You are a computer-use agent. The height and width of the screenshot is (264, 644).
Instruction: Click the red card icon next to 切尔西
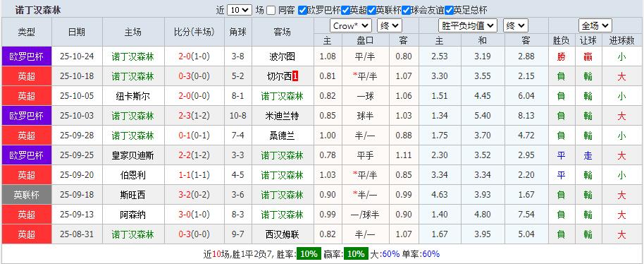(295, 76)
